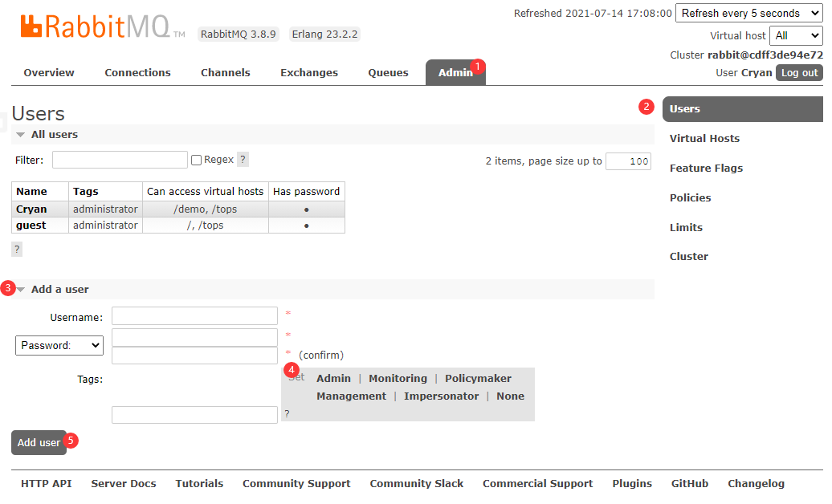Image resolution: width=832 pixels, height=504 pixels.
Task: Open the Virtual host dropdown
Action: [x=796, y=36]
